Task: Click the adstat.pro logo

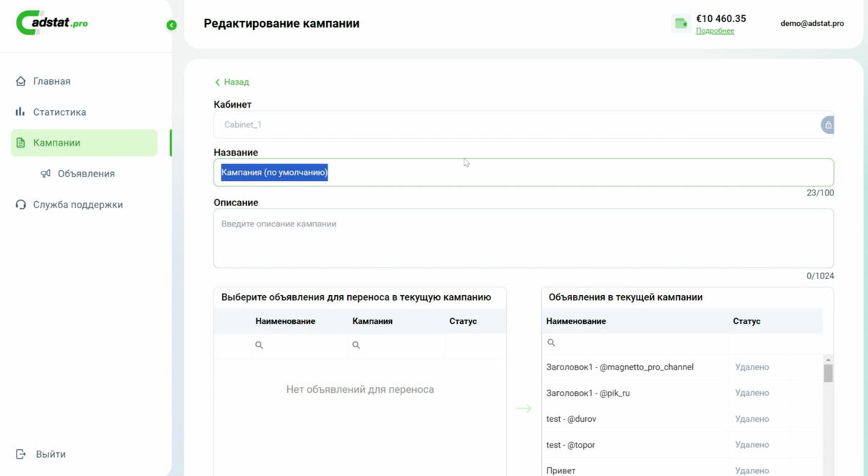Action: coord(52,23)
